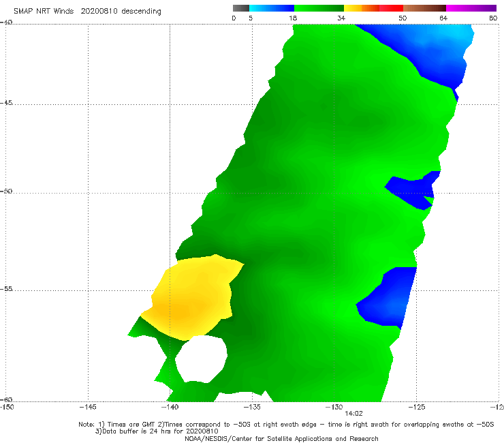Click the "Data buffer is 24 hrs" note
The height and width of the screenshot is (443, 504).
click(x=157, y=431)
